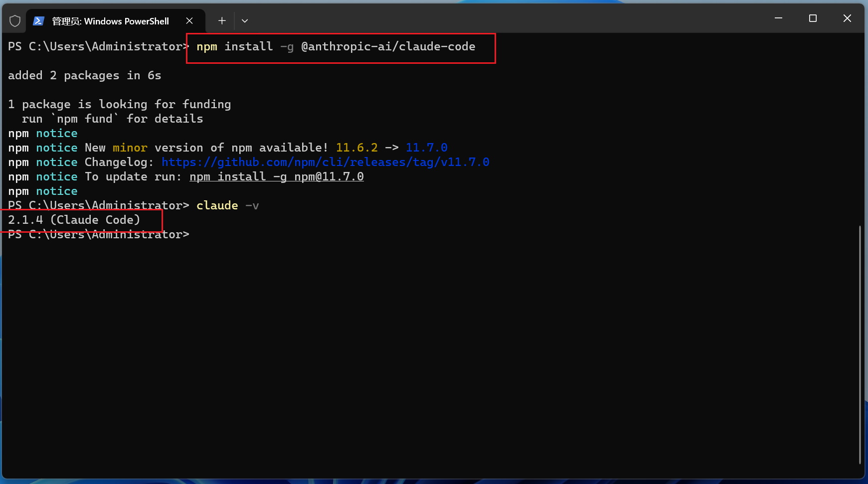The width and height of the screenshot is (868, 484).
Task: Click the blue 11.7.0 version number
Action: [426, 148]
